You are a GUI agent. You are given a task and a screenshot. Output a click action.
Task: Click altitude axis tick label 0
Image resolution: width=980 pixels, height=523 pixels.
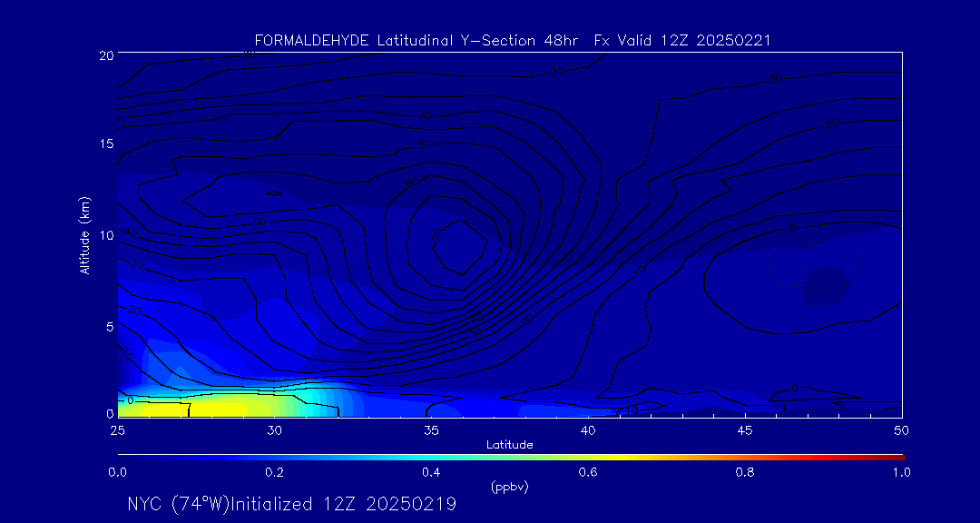coord(109,413)
